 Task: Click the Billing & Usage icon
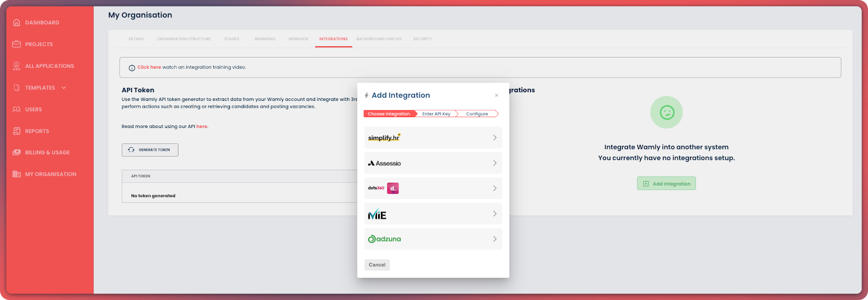16,152
